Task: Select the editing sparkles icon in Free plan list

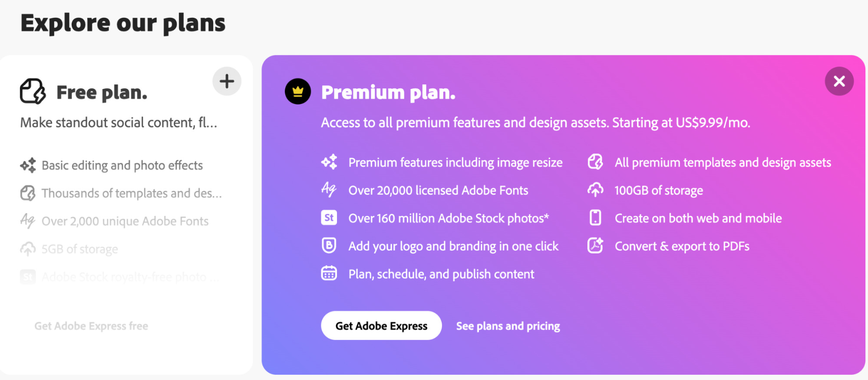Action: click(27, 165)
